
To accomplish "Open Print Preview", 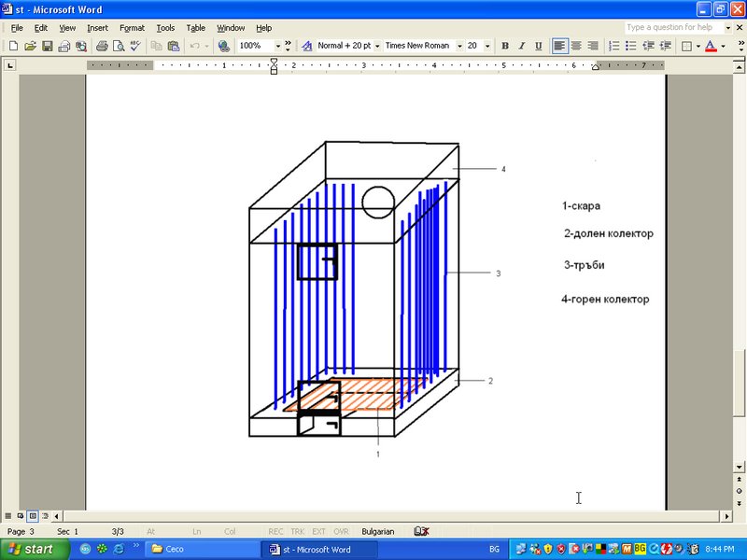I will coord(117,46).
